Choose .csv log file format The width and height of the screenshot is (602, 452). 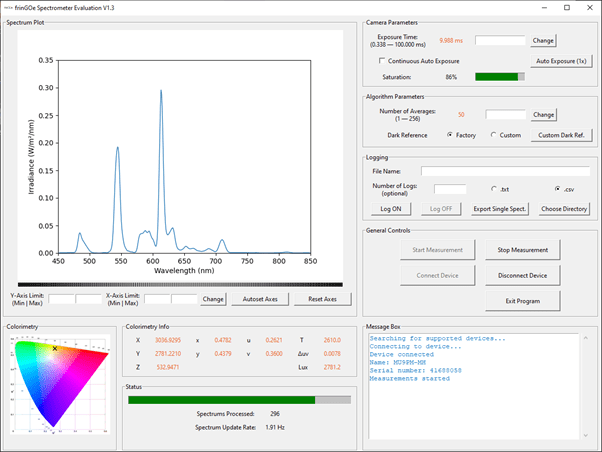click(556, 189)
